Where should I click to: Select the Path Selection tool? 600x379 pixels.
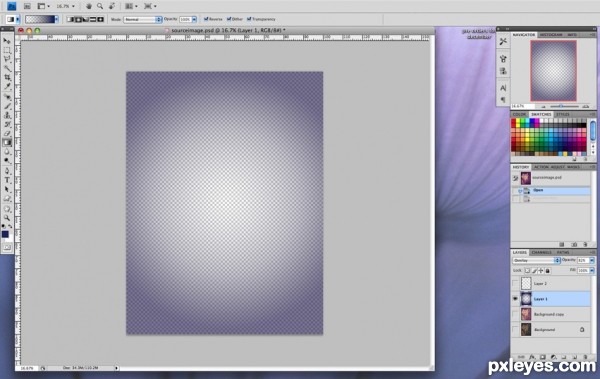point(7,189)
